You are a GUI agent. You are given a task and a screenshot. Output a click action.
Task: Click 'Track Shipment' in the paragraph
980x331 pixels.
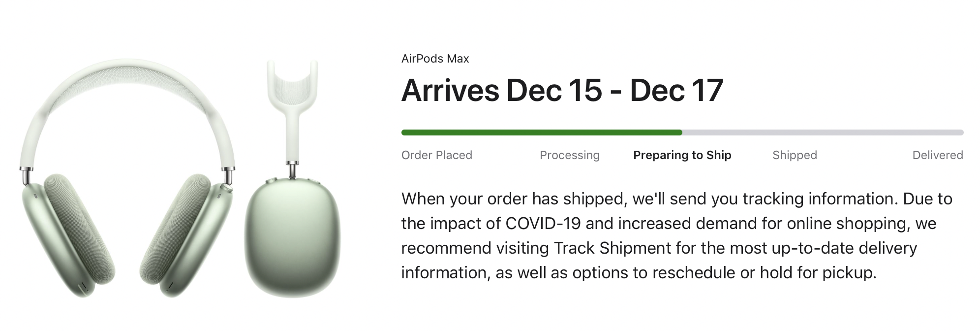(x=612, y=248)
